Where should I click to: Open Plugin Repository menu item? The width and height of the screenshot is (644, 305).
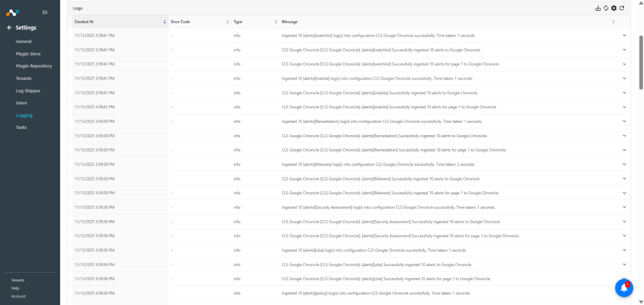point(34,65)
